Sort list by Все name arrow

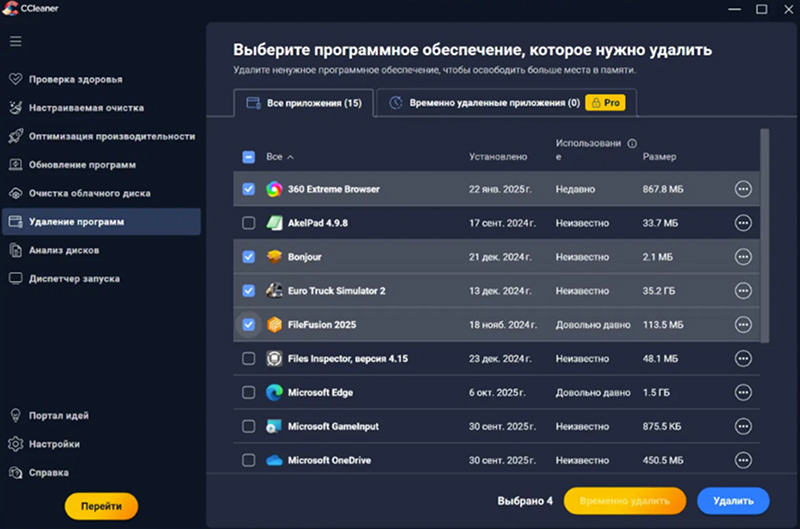(x=290, y=157)
